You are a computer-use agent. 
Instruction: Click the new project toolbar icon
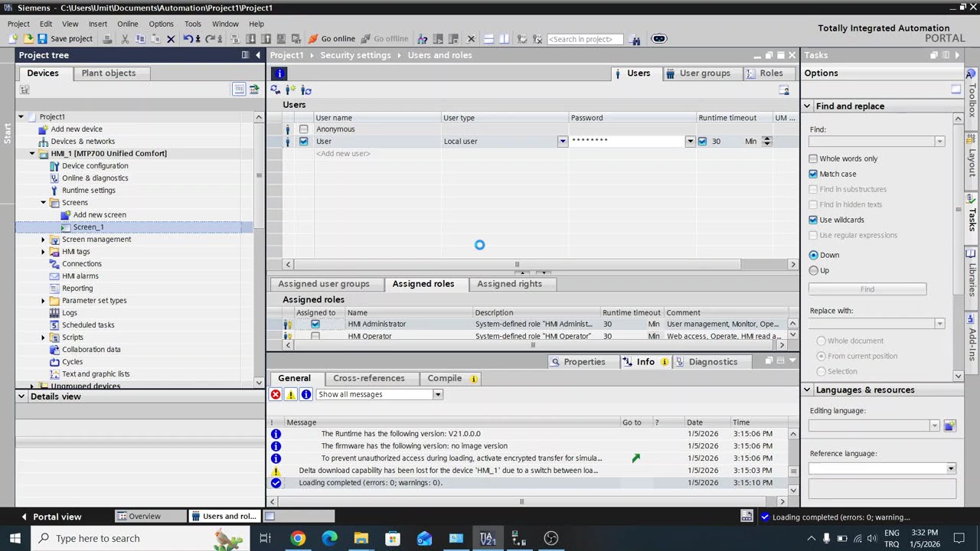tap(14, 39)
